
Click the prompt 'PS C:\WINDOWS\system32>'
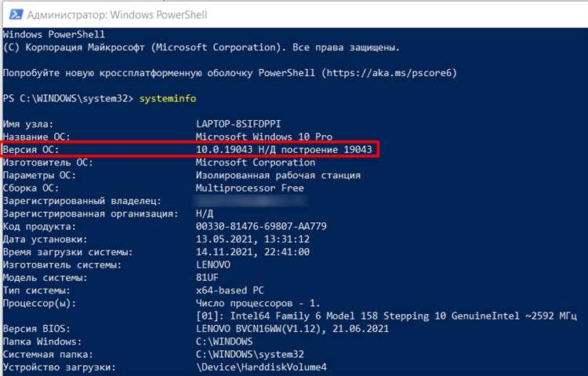[x=68, y=99]
